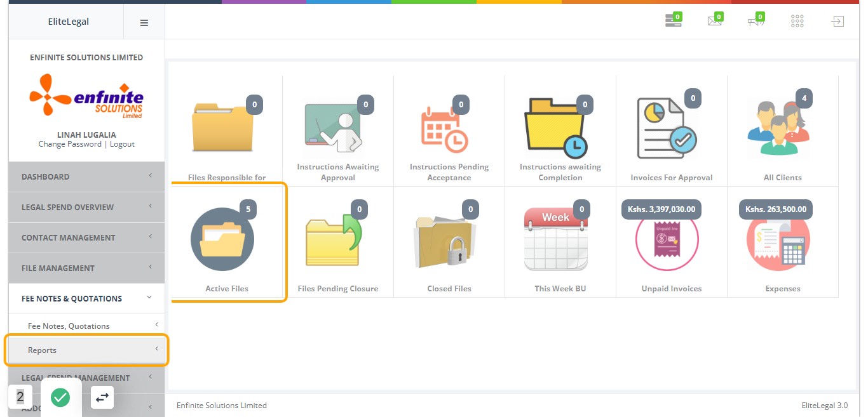Image resolution: width=868 pixels, height=417 pixels.
Task: Open Instructions Awaiting Approval icon
Action: tap(334, 128)
